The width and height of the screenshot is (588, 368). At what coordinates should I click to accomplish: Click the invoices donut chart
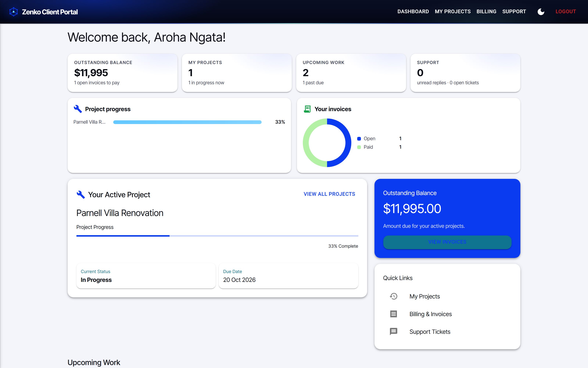coord(327,143)
